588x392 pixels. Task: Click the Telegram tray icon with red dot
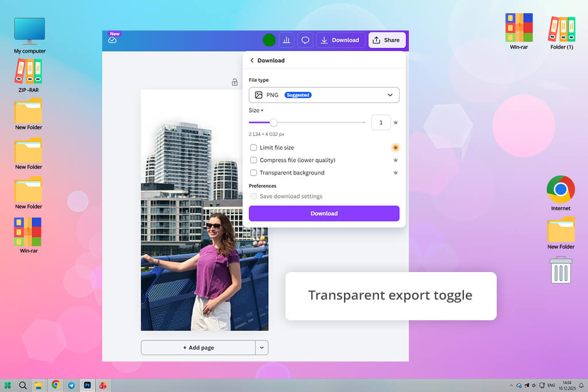[527, 385]
